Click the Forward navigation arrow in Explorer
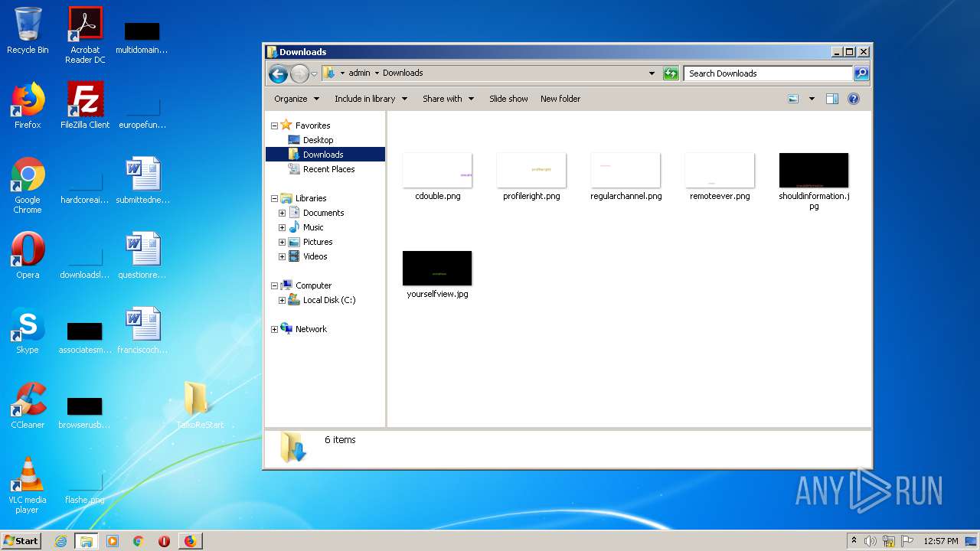This screenshot has height=551, width=980. tap(299, 73)
